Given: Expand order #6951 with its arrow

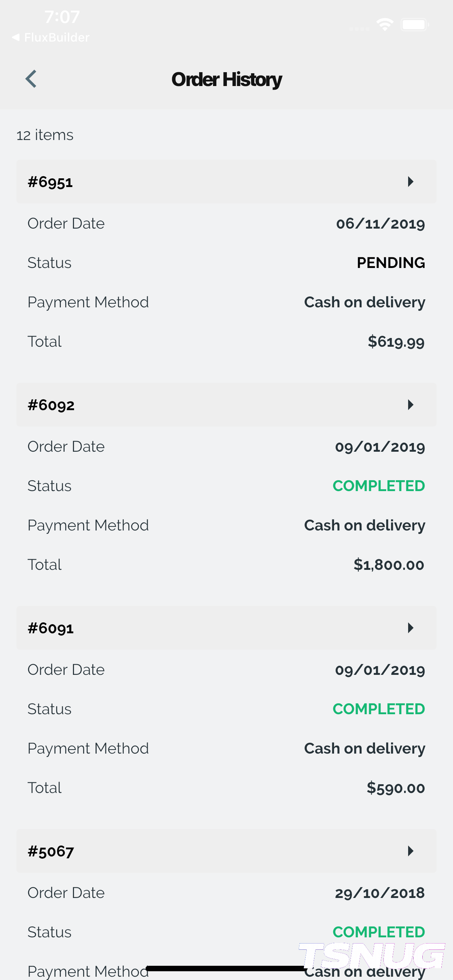Looking at the screenshot, I should coord(410,182).
